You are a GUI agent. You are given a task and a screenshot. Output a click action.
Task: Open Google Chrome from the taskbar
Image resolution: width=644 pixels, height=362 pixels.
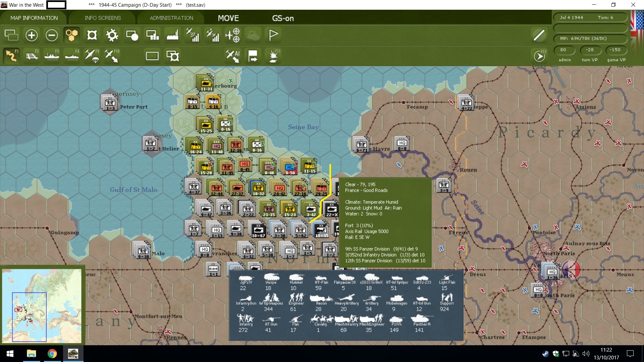pyautogui.click(x=52, y=354)
